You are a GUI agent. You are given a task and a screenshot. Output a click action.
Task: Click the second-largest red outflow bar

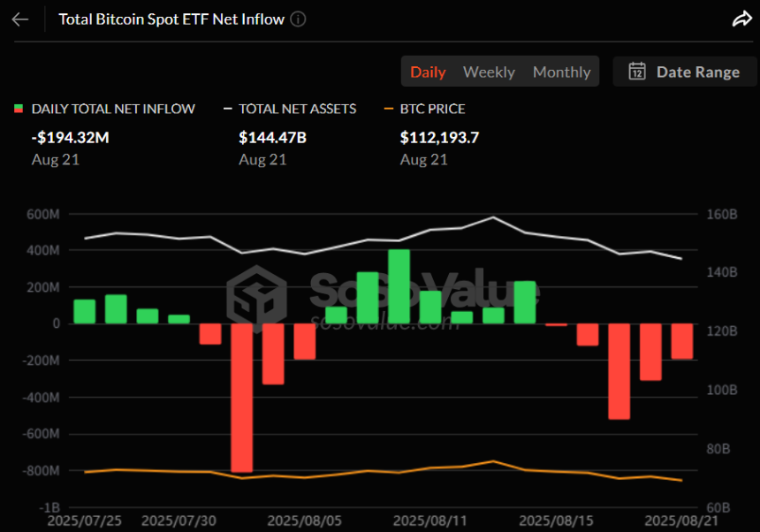coord(619,371)
